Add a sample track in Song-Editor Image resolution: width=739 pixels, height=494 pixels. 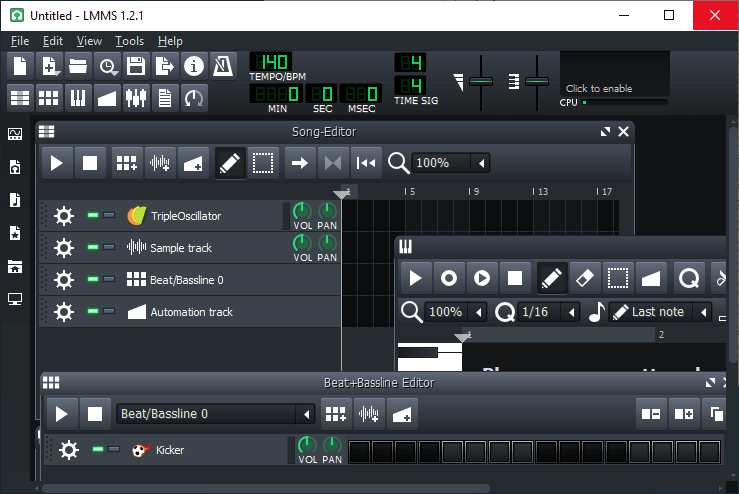(160, 163)
